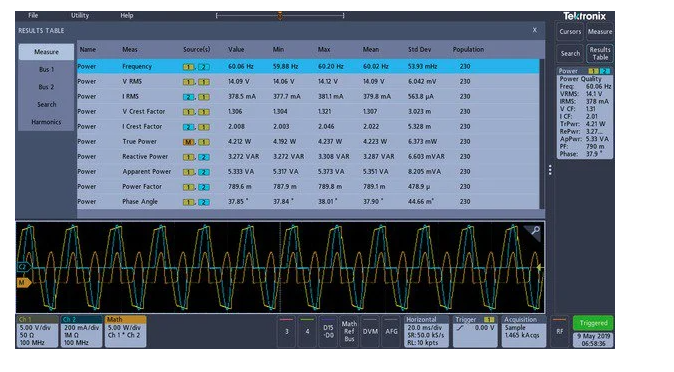
Task: Click the 4.212 W True Power value
Action: coord(240,142)
